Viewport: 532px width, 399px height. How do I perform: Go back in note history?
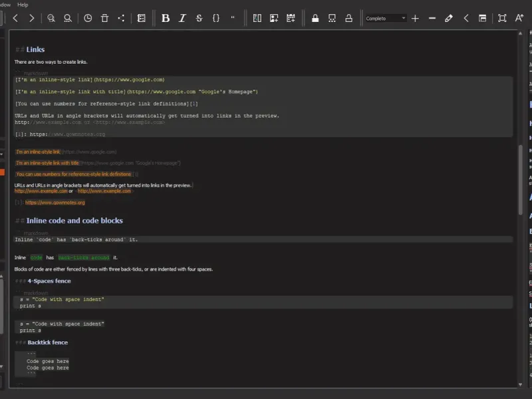point(15,18)
